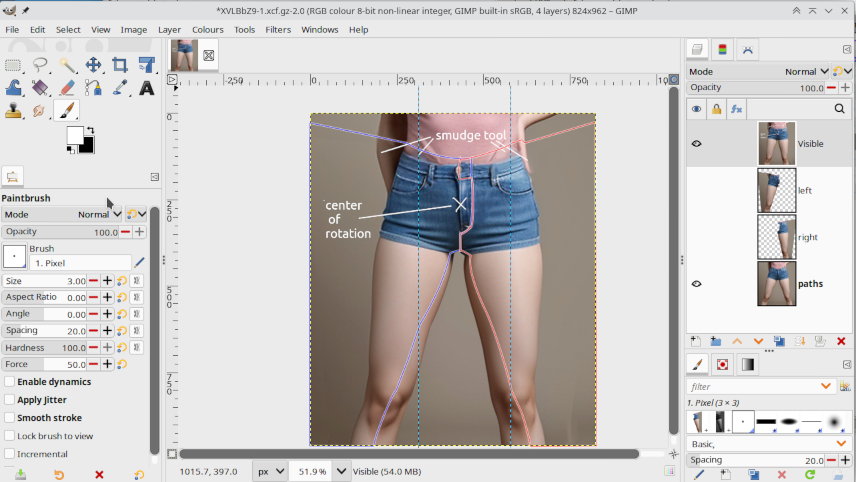Click the brush filter text field

pos(752,386)
